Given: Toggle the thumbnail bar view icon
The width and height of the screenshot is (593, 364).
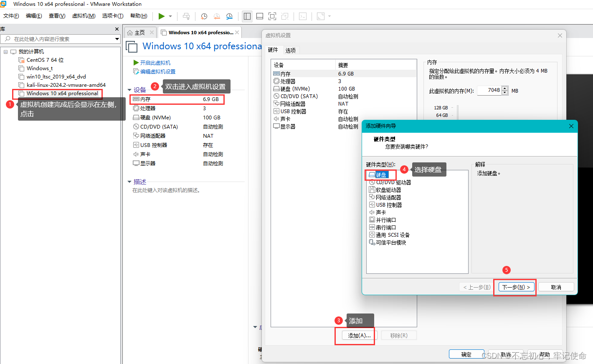Looking at the screenshot, I should (260, 16).
